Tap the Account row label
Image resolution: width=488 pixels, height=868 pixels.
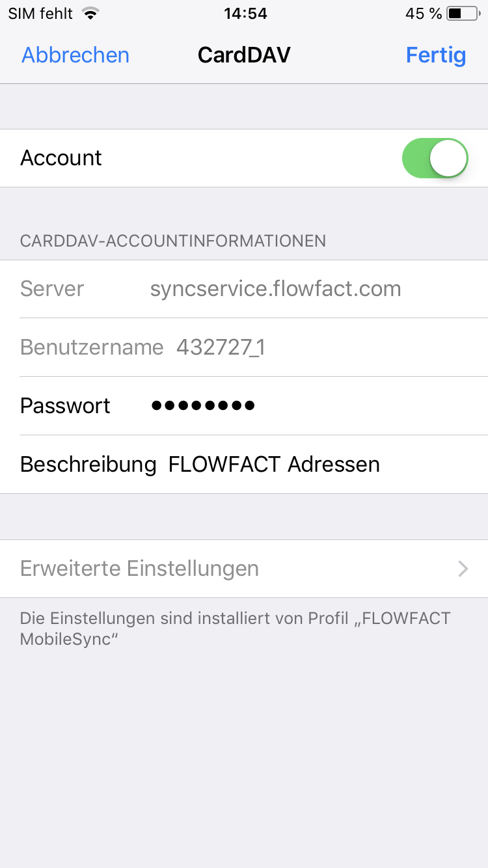(61, 158)
